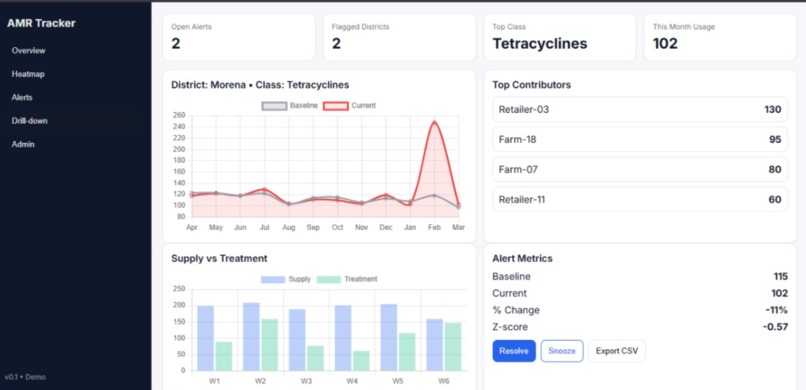Export alert data as CSV
Image resolution: width=806 pixels, height=390 pixels.
coord(617,351)
